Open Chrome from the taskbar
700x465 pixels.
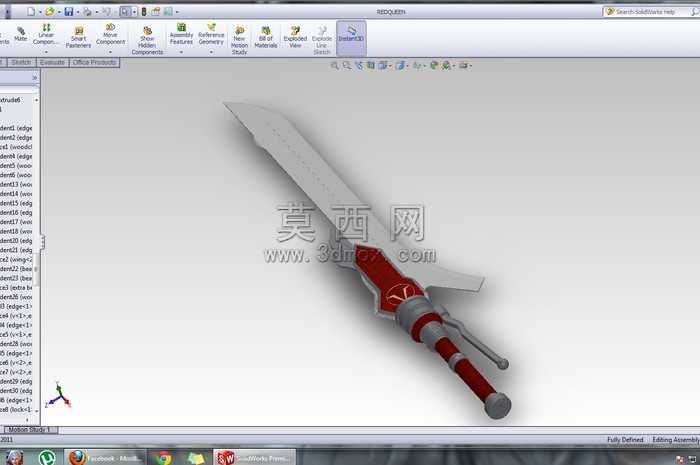coord(164,458)
